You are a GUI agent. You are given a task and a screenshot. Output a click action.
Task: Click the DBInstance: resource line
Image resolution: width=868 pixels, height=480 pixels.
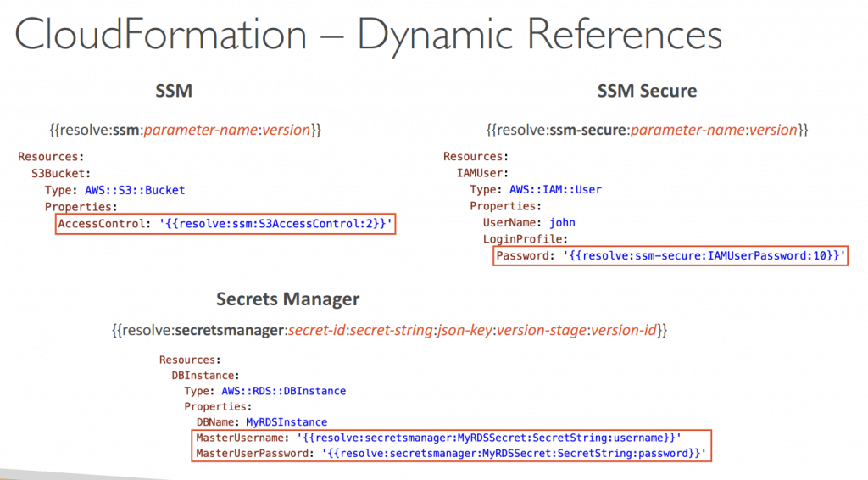tap(205, 376)
